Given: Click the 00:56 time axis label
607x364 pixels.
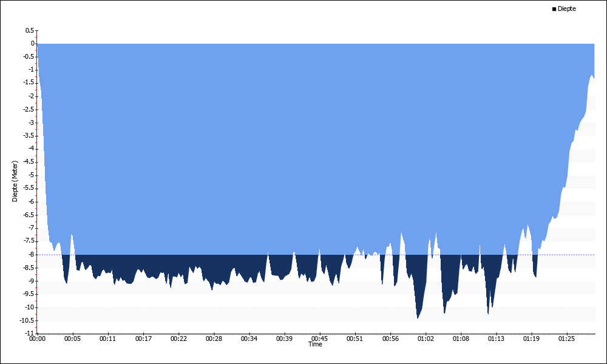Looking at the screenshot, I should tap(390, 339).
